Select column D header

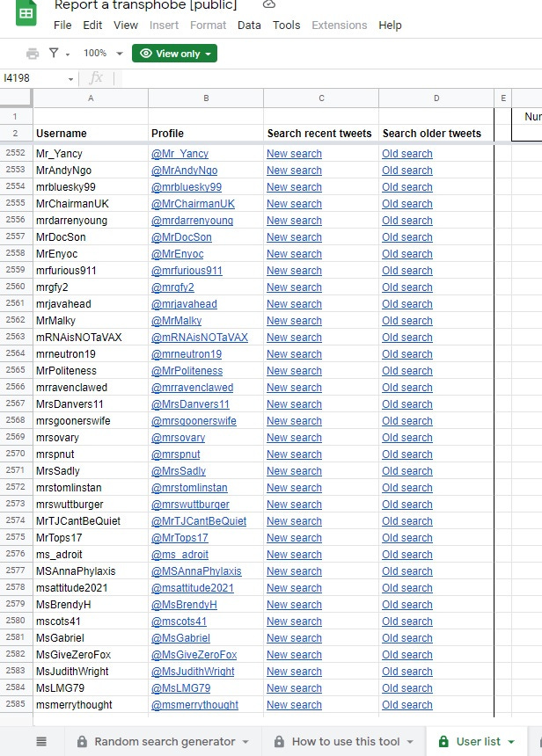(x=436, y=98)
